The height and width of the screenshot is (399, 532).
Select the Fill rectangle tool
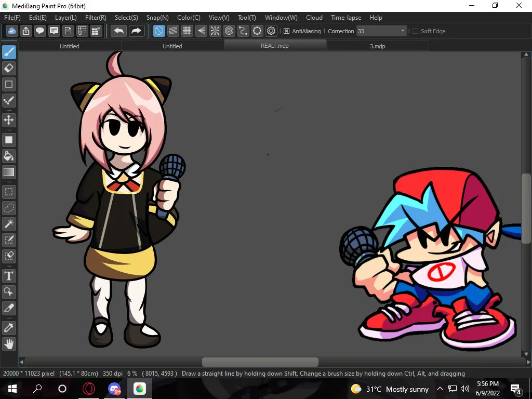(9, 140)
